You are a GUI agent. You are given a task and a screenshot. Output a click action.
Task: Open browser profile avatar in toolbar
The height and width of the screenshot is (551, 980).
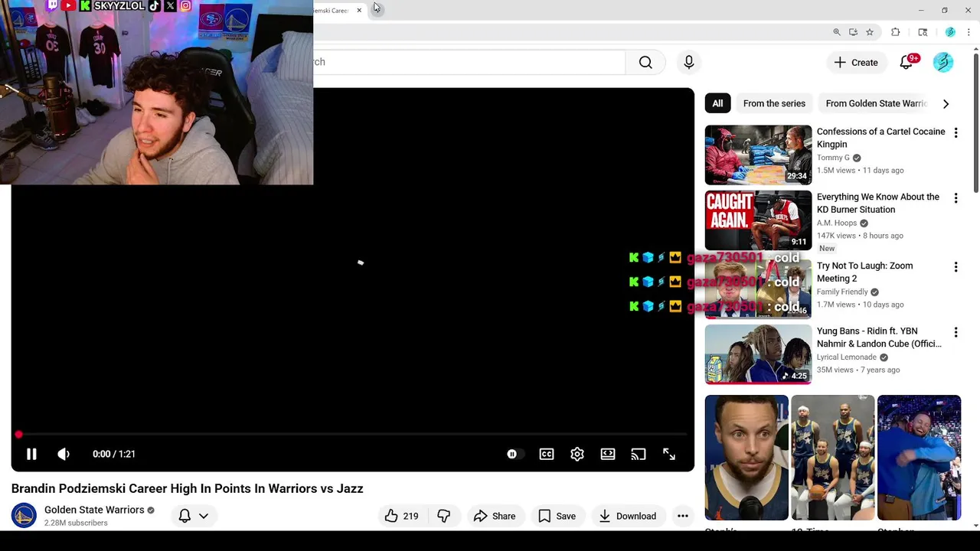(x=950, y=32)
